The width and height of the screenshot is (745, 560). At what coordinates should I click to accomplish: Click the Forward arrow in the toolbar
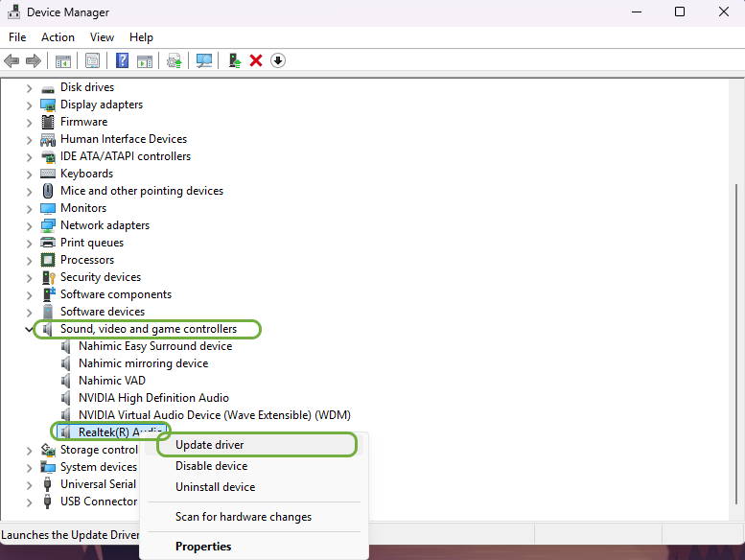34,60
